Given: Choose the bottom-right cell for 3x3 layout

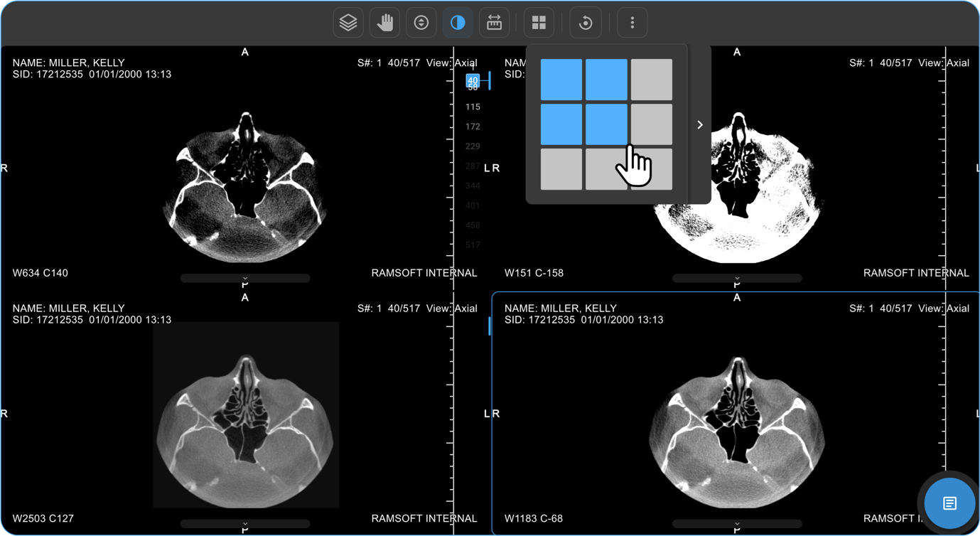Looking at the screenshot, I should (x=652, y=169).
